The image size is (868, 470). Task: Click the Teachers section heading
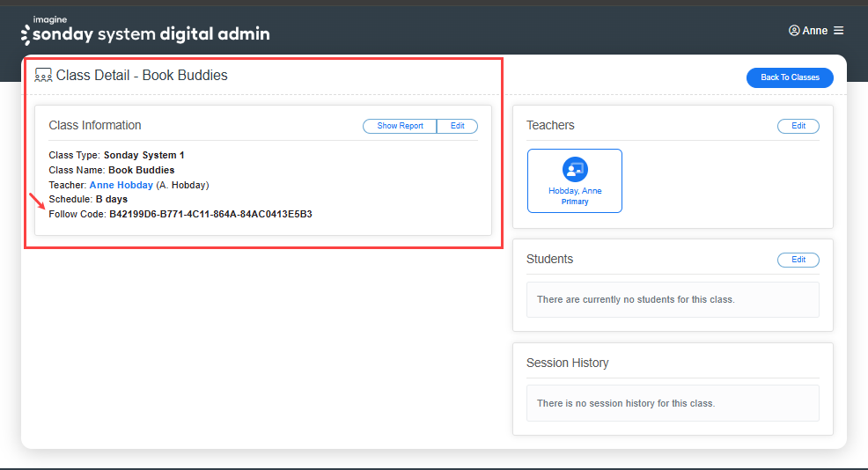pyautogui.click(x=550, y=126)
